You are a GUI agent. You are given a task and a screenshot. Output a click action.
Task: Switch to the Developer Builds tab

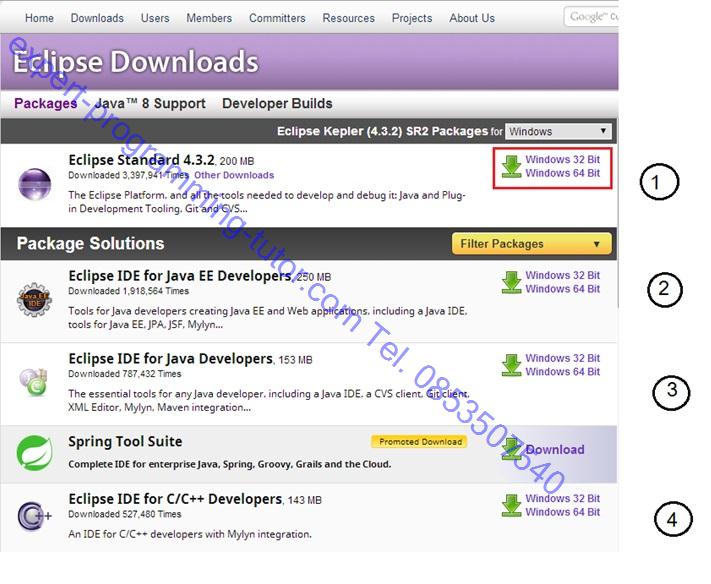(x=278, y=103)
